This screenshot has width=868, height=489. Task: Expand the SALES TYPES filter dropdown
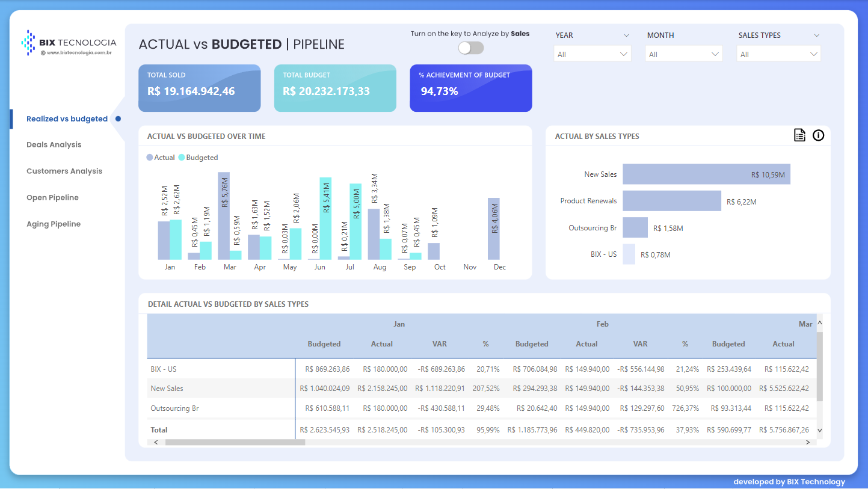coord(778,53)
